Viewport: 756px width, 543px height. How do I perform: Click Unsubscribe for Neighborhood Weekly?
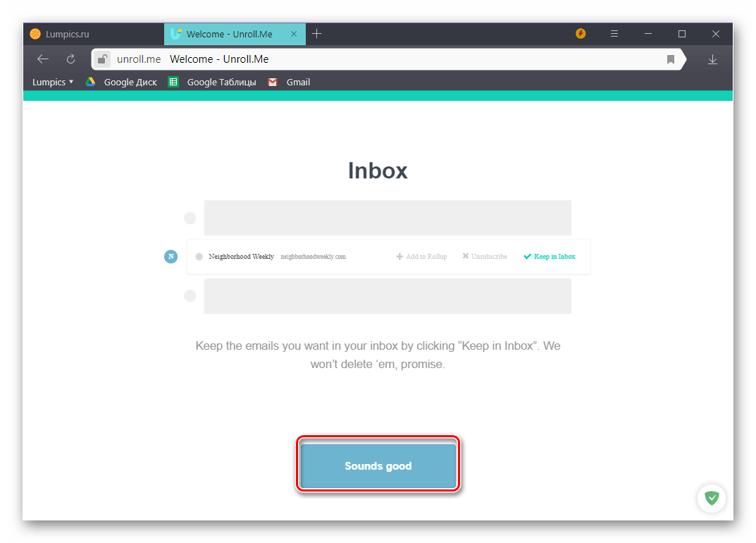pos(485,256)
